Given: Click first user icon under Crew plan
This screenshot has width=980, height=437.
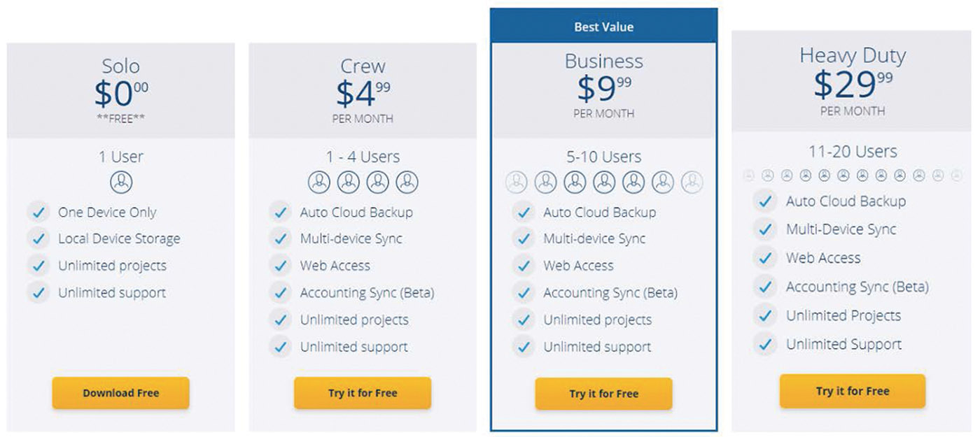Looking at the screenshot, I should [x=319, y=182].
